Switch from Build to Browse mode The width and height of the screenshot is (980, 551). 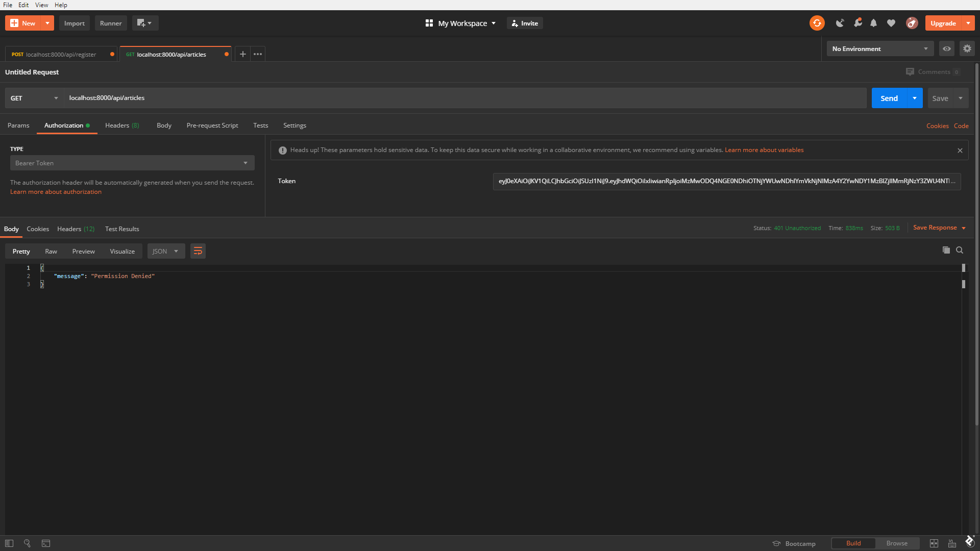pos(896,543)
